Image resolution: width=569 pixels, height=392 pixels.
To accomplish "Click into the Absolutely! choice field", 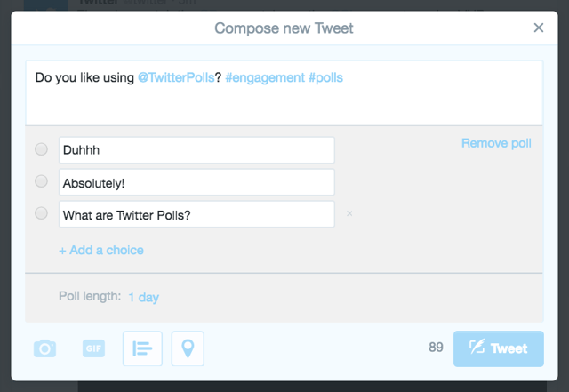I will [x=196, y=182].
